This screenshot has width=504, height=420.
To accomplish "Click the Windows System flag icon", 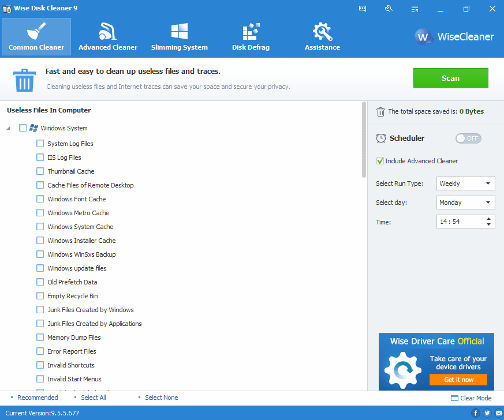I will click(33, 128).
